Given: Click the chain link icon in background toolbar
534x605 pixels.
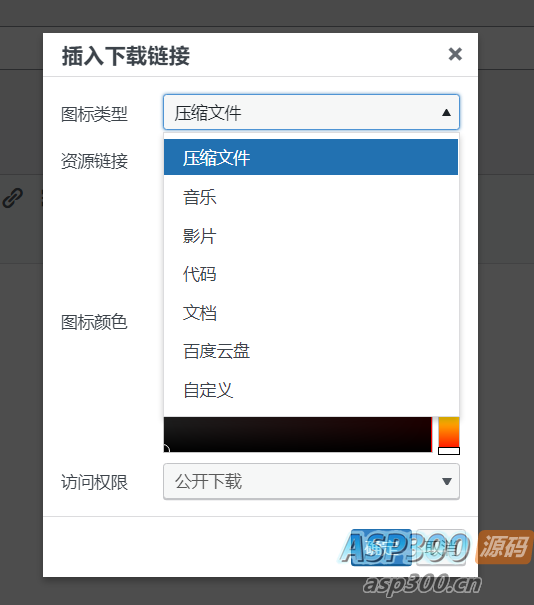Looking at the screenshot, I should (13, 198).
